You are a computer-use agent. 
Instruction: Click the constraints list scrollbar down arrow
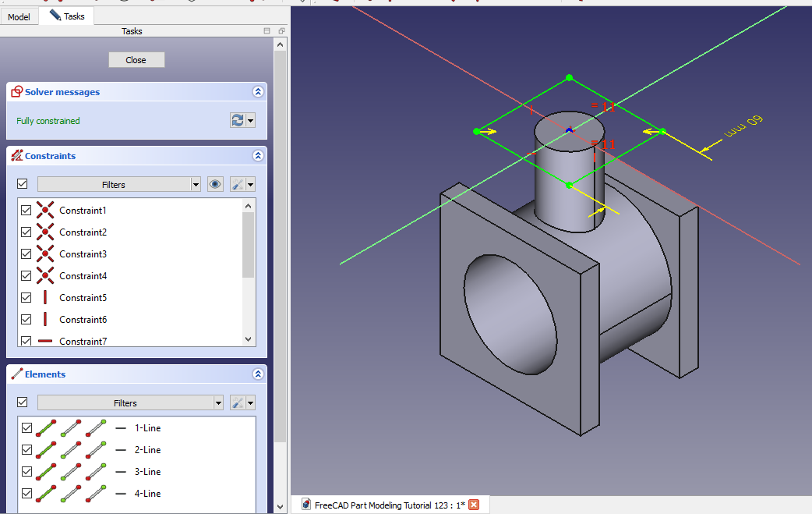pos(249,339)
